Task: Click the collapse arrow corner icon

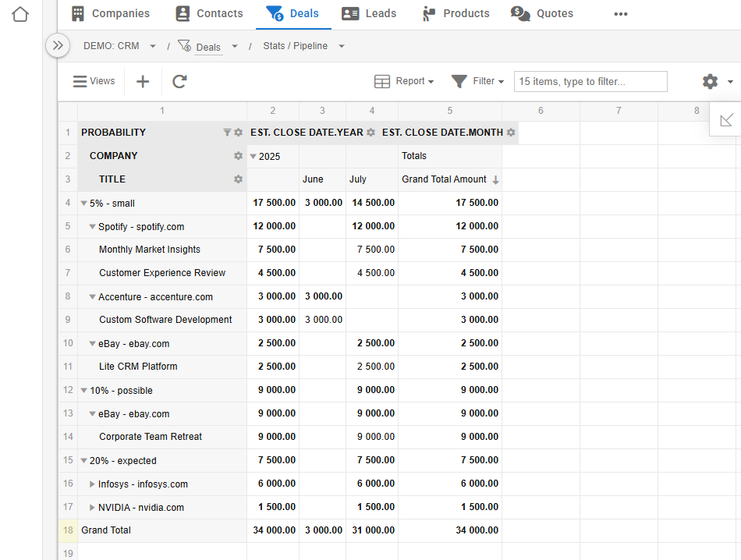Action: coord(726,120)
